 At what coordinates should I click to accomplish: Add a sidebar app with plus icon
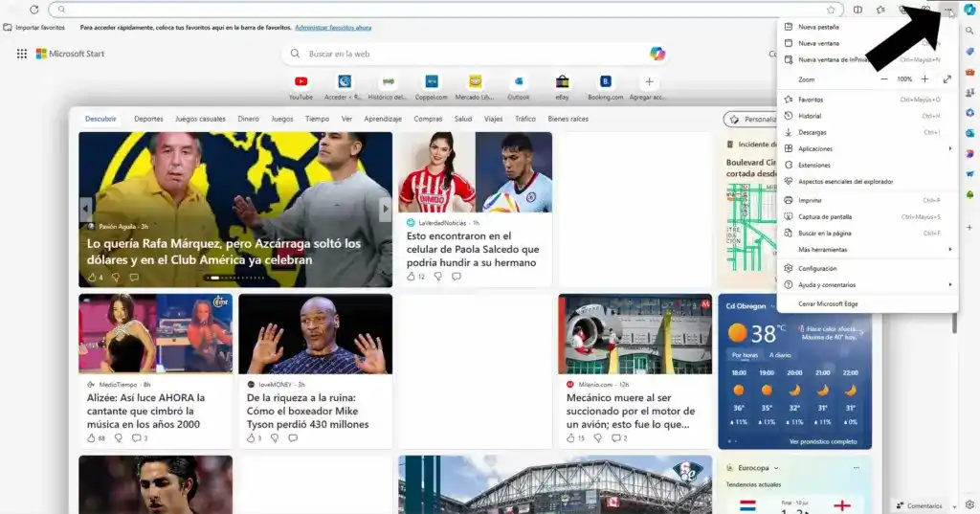(x=969, y=228)
